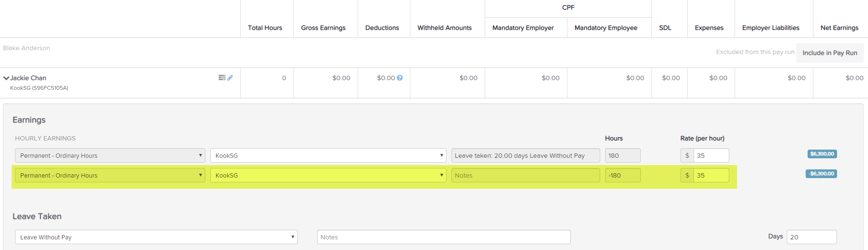
Task: Click the Days field showing 20
Action: [x=812, y=237]
